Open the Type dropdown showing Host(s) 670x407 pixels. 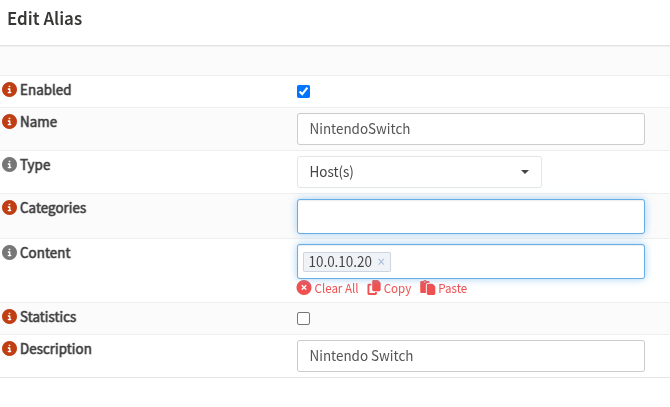pos(419,172)
